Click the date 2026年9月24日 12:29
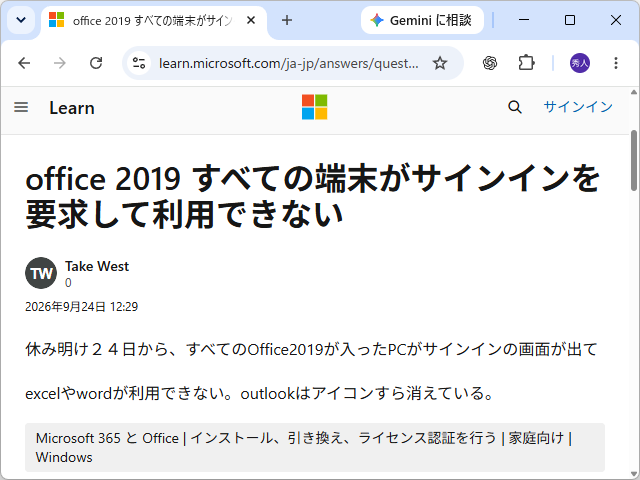This screenshot has height=480, width=640. coord(82,307)
